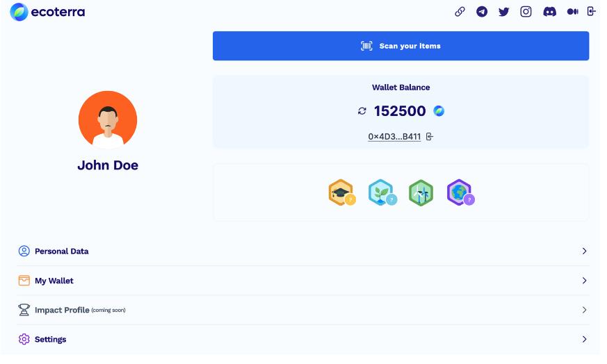Click the graduation cap badge
The image size is (607, 364).
(342, 192)
